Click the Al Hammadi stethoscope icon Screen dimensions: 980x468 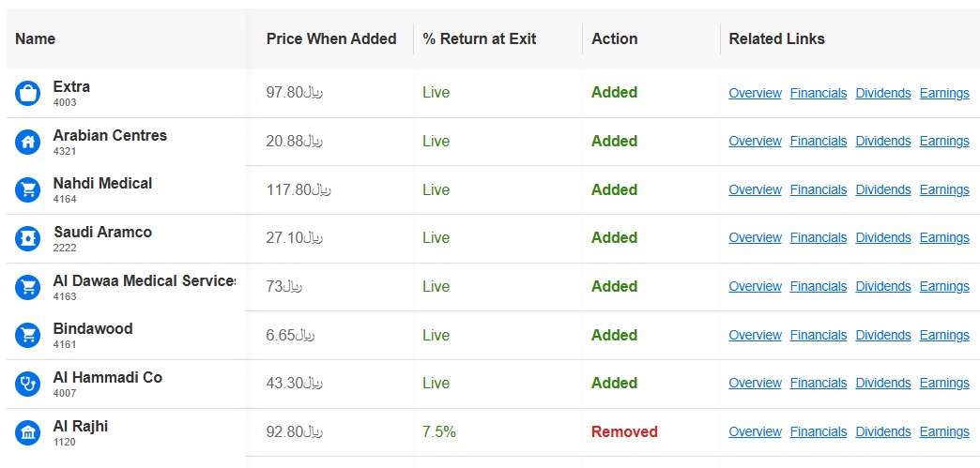[x=27, y=385]
